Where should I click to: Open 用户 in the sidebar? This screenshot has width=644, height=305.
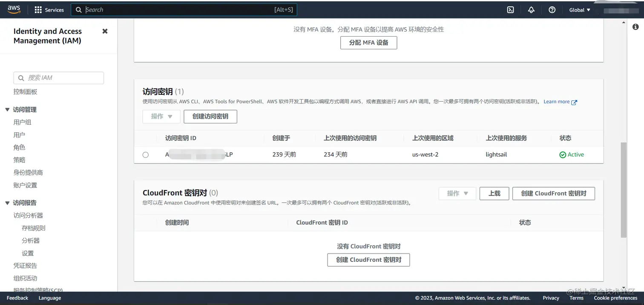(19, 135)
